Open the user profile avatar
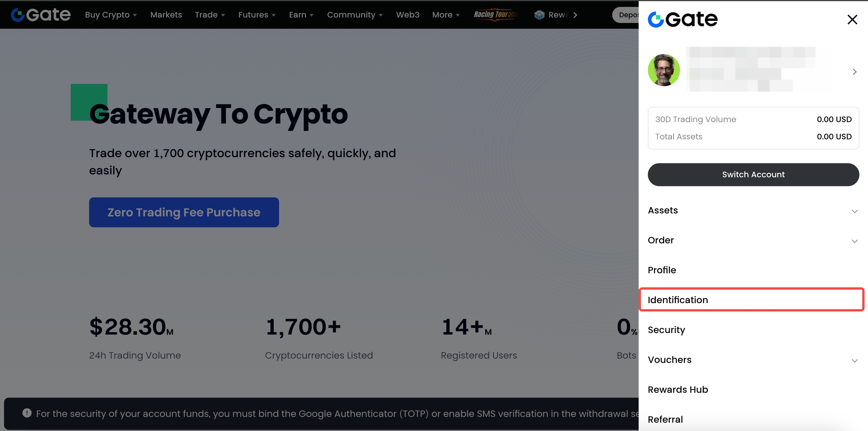 click(x=663, y=70)
